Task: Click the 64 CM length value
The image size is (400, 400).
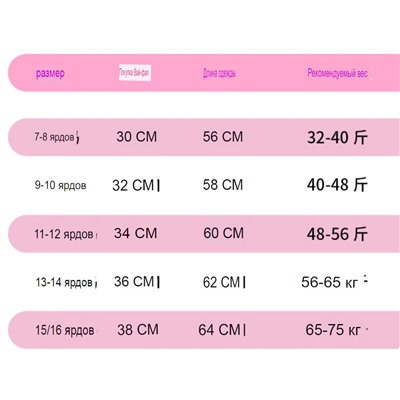Action: (x=219, y=330)
